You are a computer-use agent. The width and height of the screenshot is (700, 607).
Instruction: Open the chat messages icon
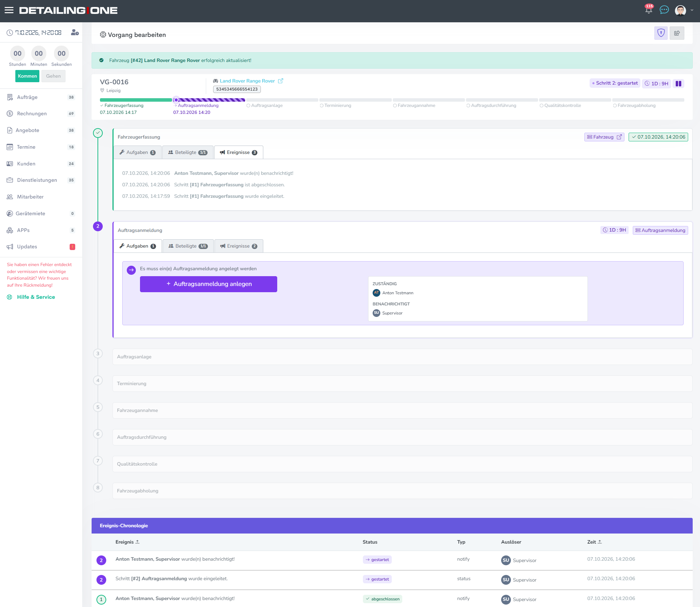pyautogui.click(x=664, y=10)
